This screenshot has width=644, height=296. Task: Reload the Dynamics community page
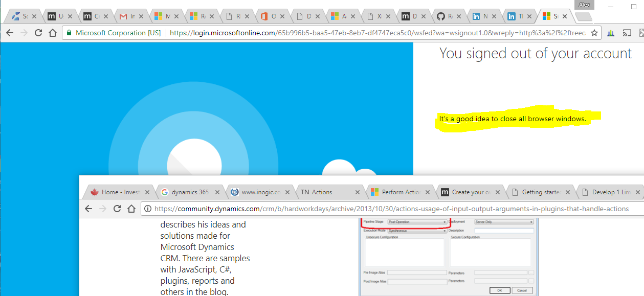point(117,209)
